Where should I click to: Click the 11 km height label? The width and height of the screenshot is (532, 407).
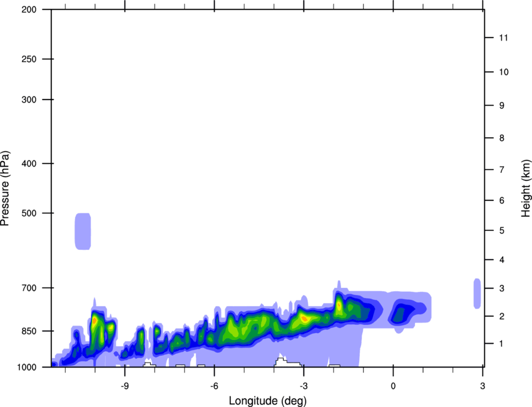(x=503, y=38)
